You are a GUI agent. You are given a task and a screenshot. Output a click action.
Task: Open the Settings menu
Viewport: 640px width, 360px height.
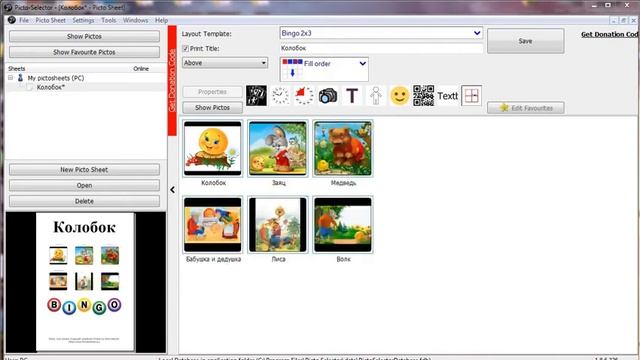83,20
